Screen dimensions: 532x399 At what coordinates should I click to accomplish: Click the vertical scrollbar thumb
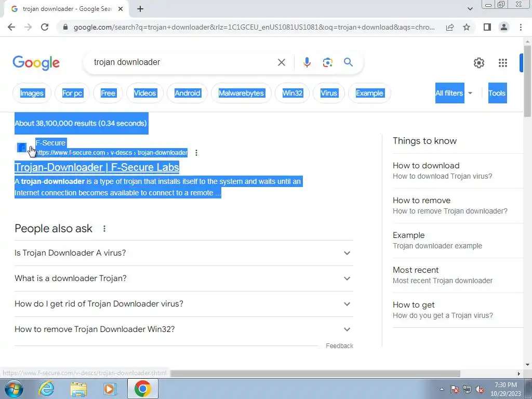(x=527, y=82)
